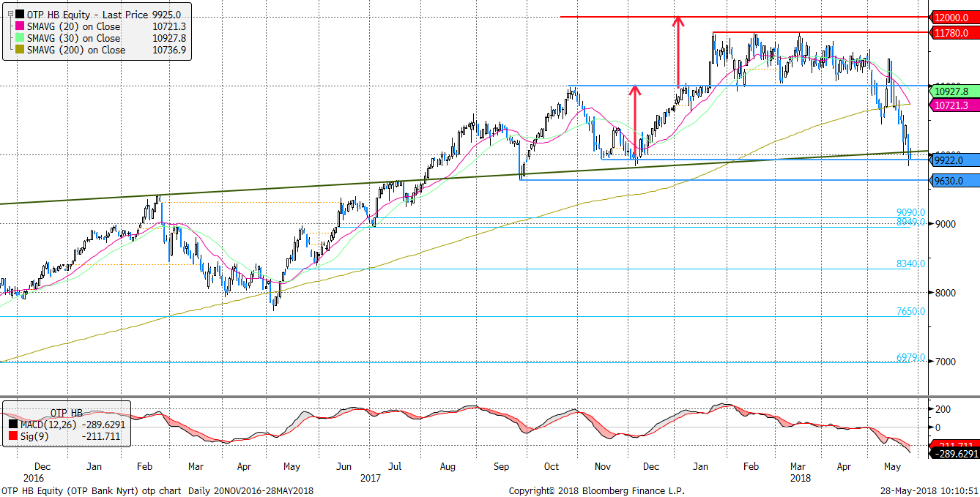Select SMAVG (20) on Close legend entry
This screenshot has height=497, width=980.
[73, 26]
